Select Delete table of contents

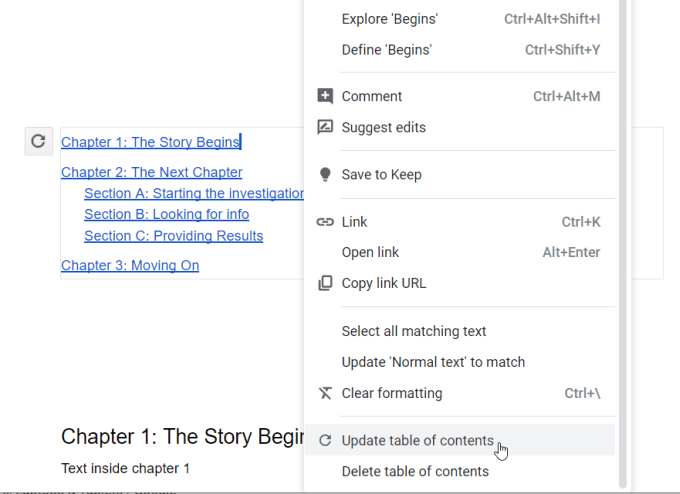[x=415, y=471]
